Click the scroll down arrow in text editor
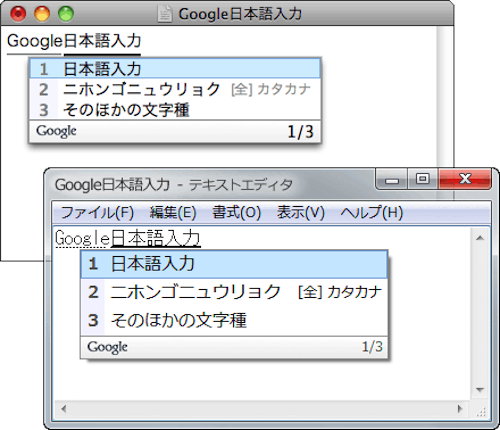 click(480, 390)
